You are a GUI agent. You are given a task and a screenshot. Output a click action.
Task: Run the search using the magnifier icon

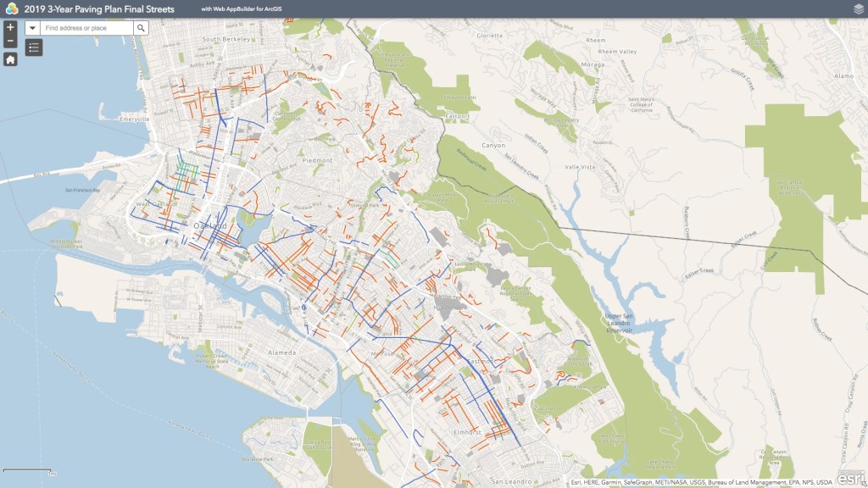pyautogui.click(x=139, y=28)
